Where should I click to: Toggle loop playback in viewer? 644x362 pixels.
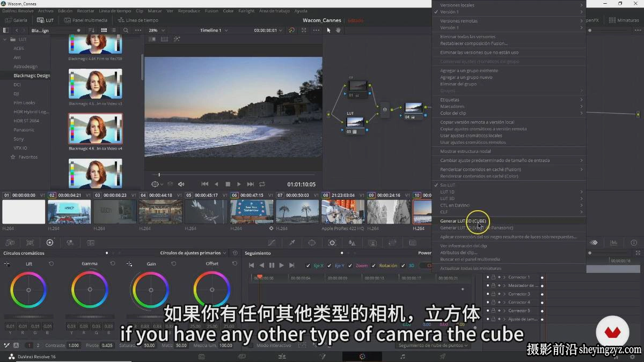tap(262, 184)
